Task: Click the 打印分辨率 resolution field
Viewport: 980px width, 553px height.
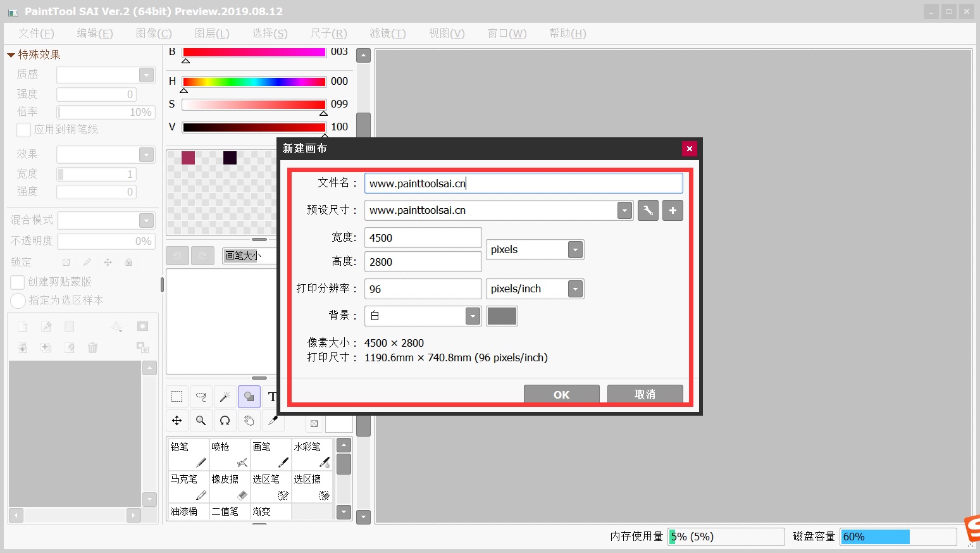Action: point(423,289)
